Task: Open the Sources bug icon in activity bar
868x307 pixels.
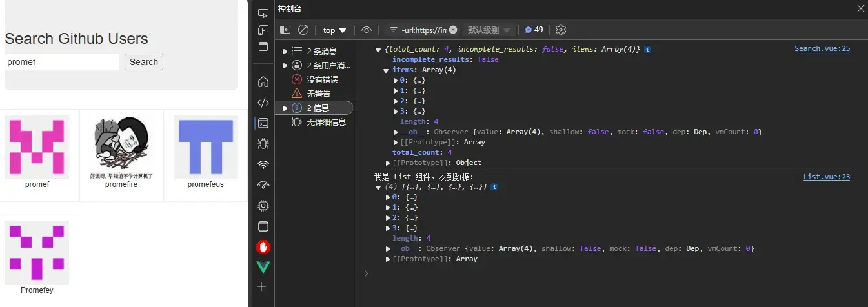Action: coord(263,144)
